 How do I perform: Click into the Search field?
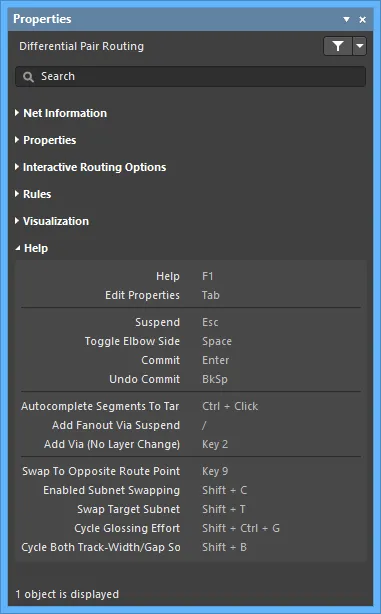click(x=190, y=76)
